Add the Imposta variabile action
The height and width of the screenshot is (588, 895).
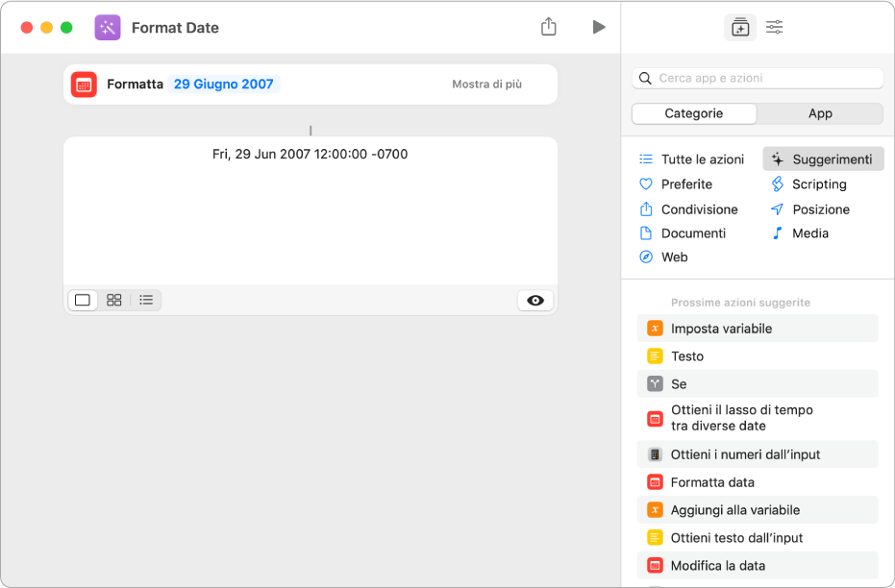758,329
